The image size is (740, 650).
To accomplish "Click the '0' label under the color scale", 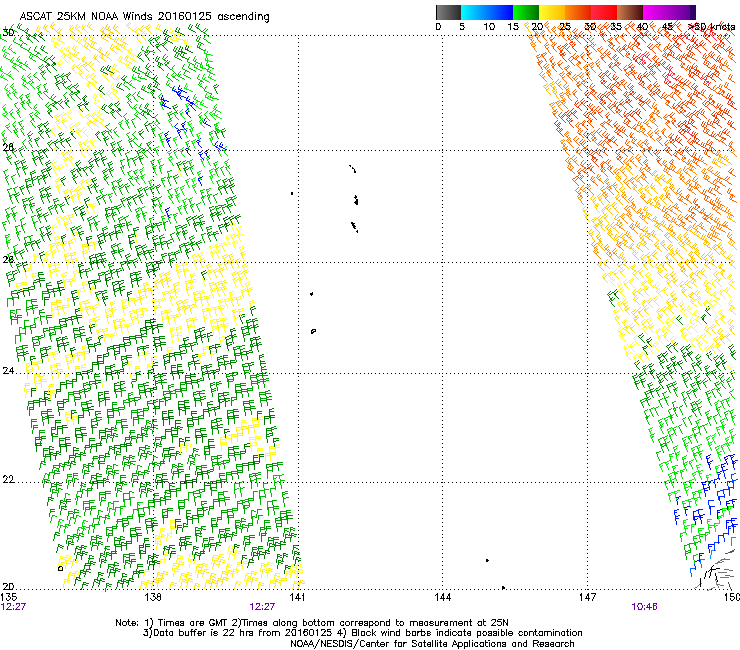I will 438,26.
